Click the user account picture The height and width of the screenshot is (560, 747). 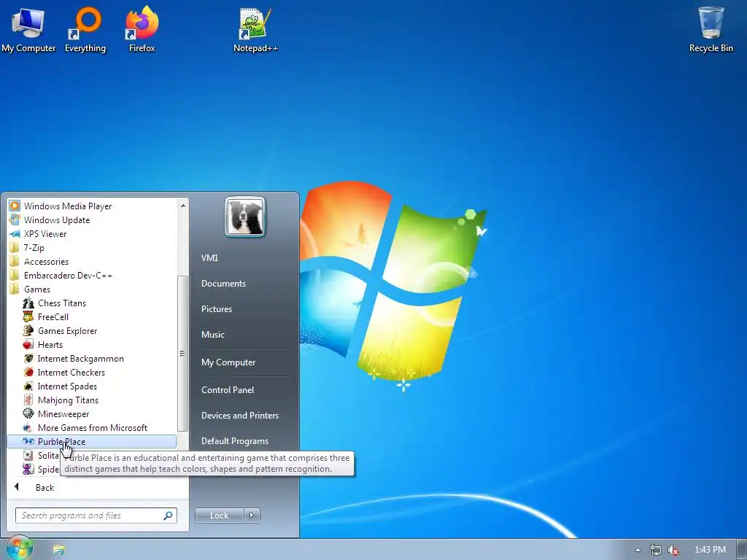tap(245, 217)
